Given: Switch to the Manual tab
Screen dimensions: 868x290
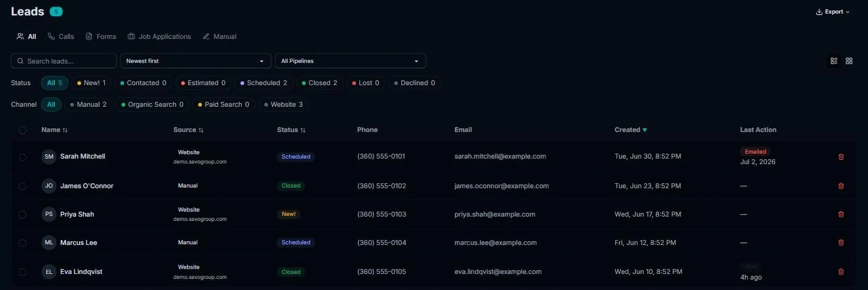Looking at the screenshot, I should click(x=219, y=36).
